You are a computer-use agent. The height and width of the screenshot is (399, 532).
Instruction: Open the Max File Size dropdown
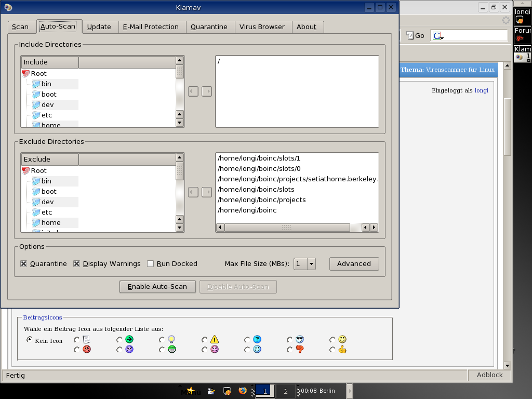tap(311, 263)
